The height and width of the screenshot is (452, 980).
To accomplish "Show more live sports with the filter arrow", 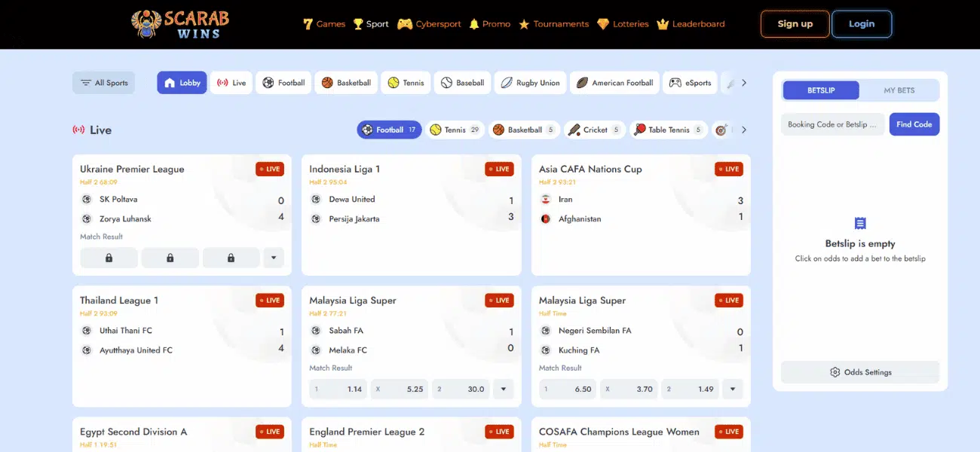I will [x=744, y=130].
